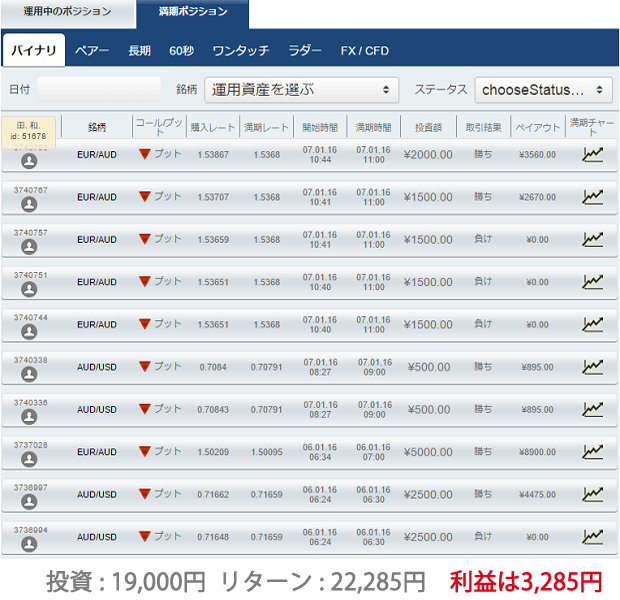
Task: Select the バイナリ tab
Action: (x=34, y=50)
